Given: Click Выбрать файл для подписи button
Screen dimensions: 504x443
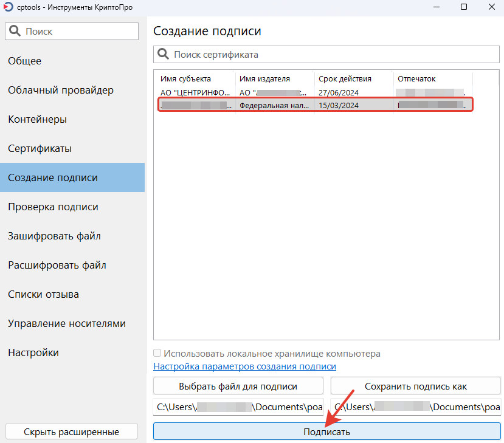Looking at the screenshot, I should tap(238, 386).
